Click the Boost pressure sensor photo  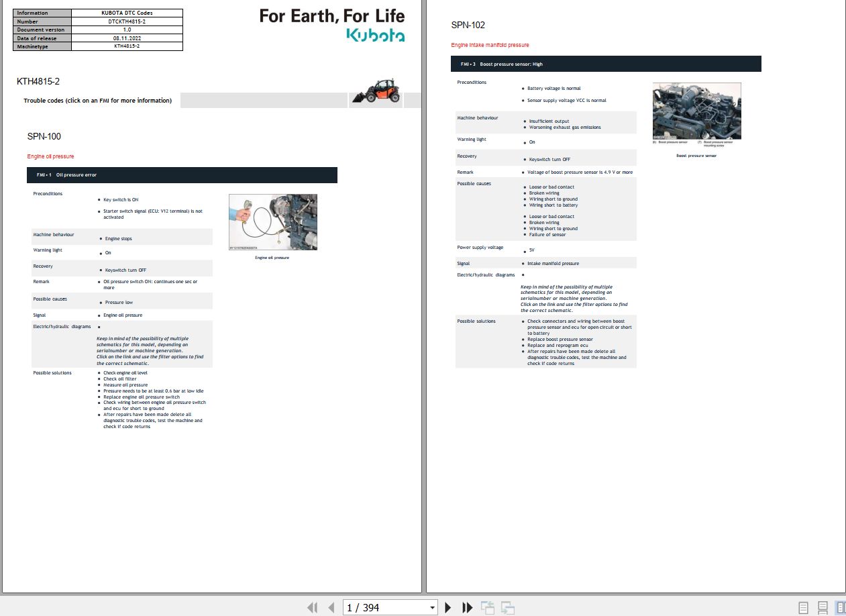click(x=696, y=111)
